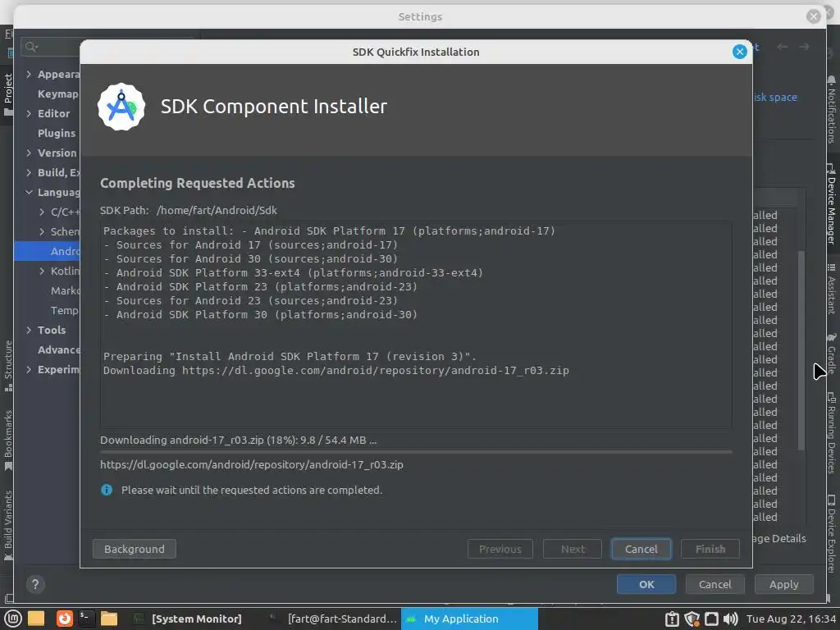Click the volume icon in system tray
840x630 pixels.
click(731, 619)
